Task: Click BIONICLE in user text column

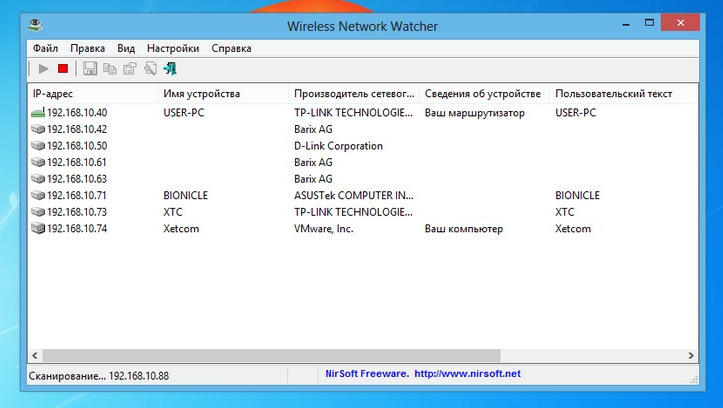Action: [x=577, y=195]
